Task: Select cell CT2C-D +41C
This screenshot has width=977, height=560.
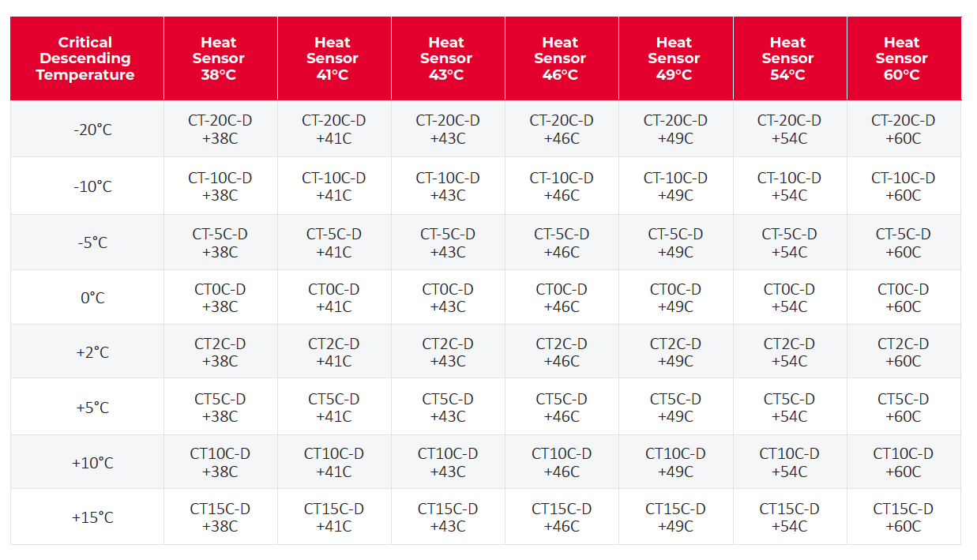Action: coord(334,352)
